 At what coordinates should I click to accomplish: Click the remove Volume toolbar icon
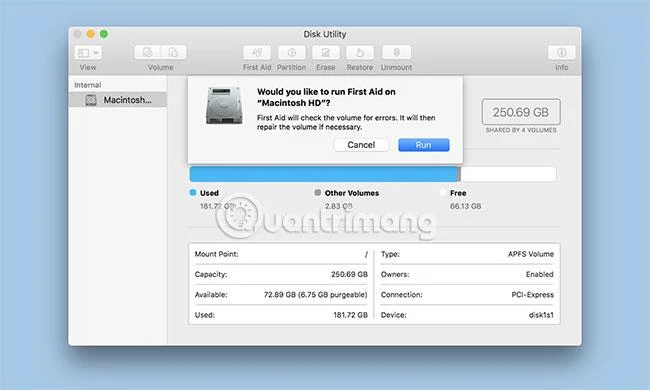tap(173, 52)
